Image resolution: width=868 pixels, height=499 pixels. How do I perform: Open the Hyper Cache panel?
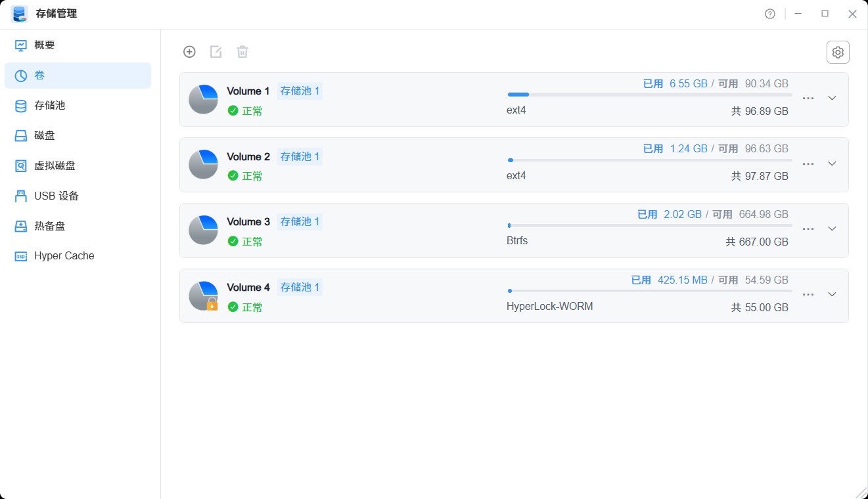coord(62,255)
